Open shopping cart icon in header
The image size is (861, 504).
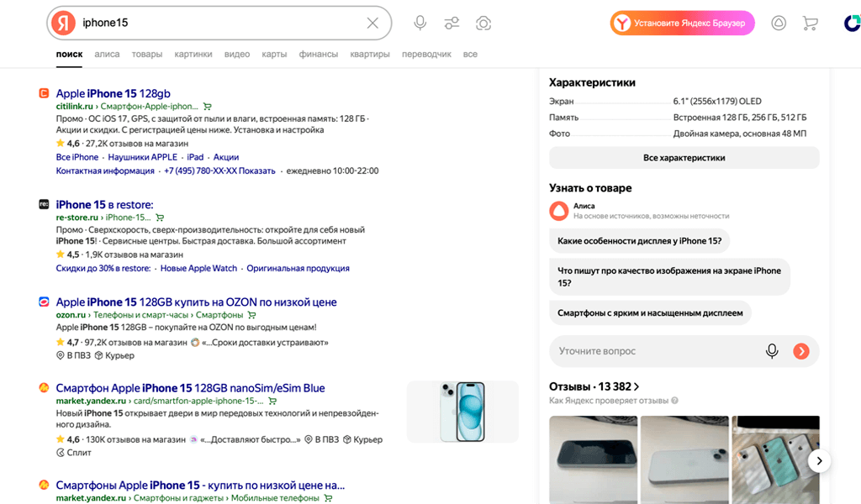(810, 23)
